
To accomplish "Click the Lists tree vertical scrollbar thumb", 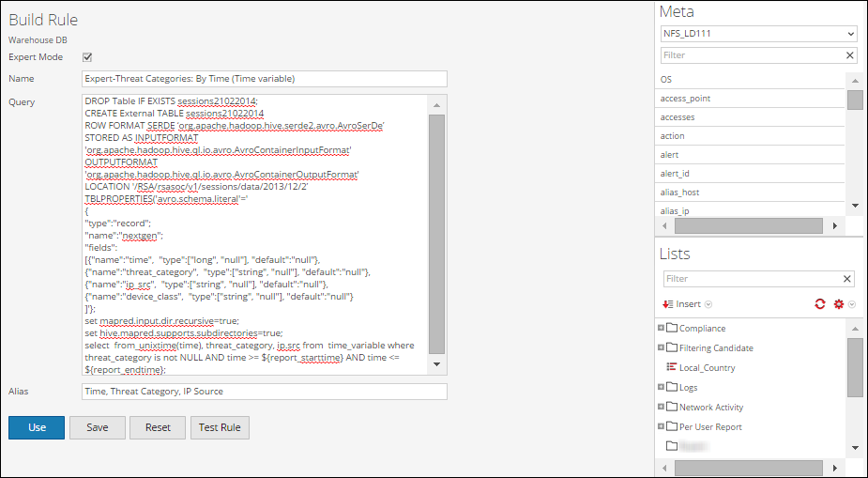I will pos(855,368).
